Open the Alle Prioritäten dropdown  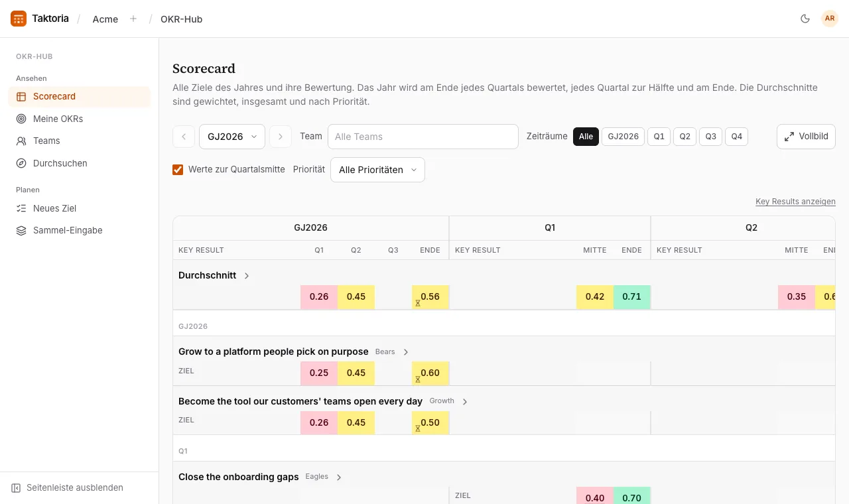pos(377,170)
